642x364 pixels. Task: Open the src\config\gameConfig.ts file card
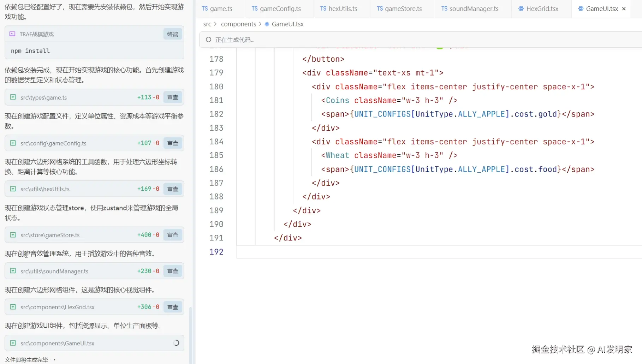point(94,143)
